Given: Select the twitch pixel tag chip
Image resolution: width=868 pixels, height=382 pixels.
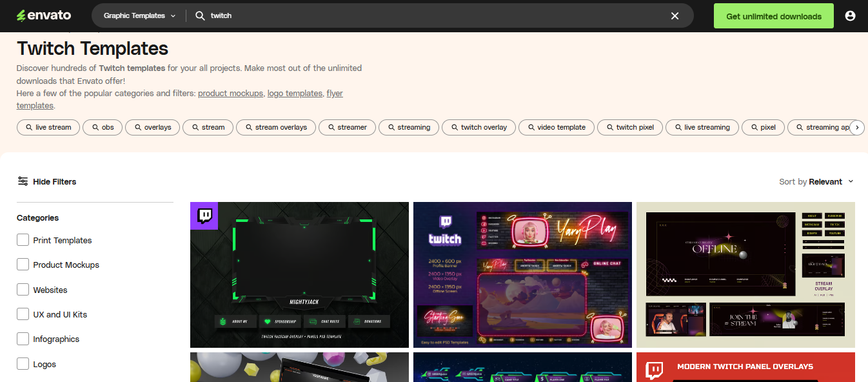Looking at the screenshot, I should 630,127.
